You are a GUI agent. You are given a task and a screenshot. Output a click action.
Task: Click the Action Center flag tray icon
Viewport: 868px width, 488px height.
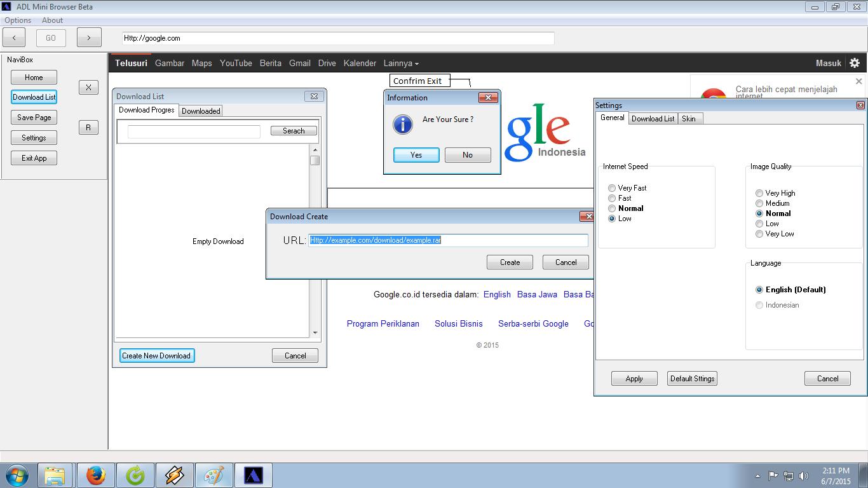[x=773, y=475]
